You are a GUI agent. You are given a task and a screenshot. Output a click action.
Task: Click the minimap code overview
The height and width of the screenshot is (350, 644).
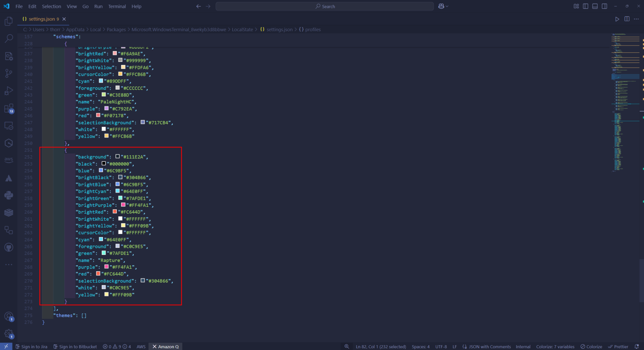(625, 102)
